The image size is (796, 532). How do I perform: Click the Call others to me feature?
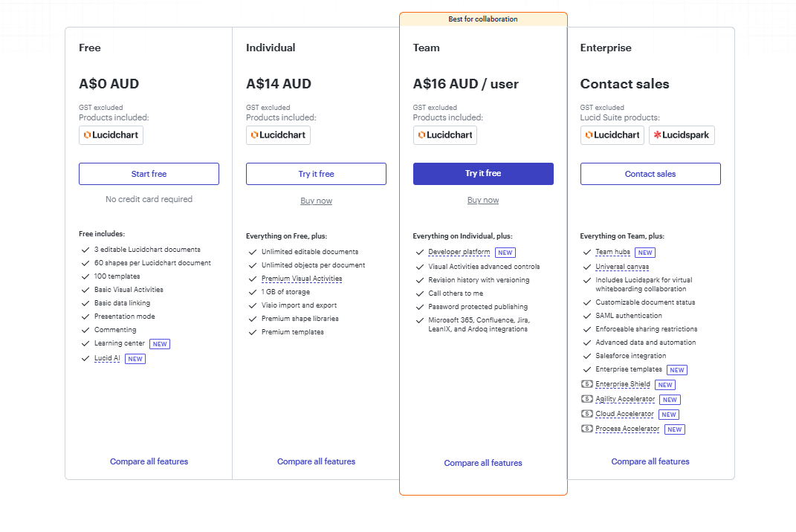point(456,293)
